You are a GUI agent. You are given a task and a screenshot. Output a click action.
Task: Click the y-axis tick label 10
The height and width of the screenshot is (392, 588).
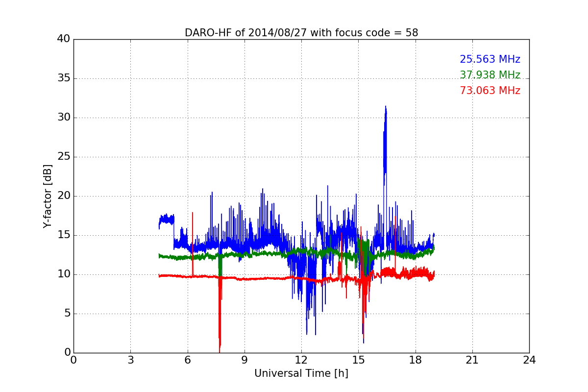[63, 274]
